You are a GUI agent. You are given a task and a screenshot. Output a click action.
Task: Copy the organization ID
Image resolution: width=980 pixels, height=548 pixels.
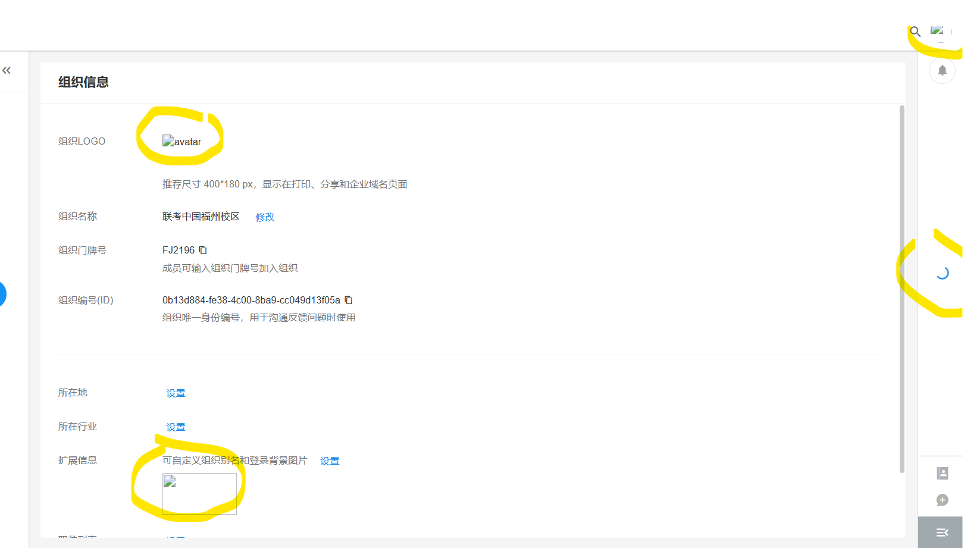(x=348, y=300)
